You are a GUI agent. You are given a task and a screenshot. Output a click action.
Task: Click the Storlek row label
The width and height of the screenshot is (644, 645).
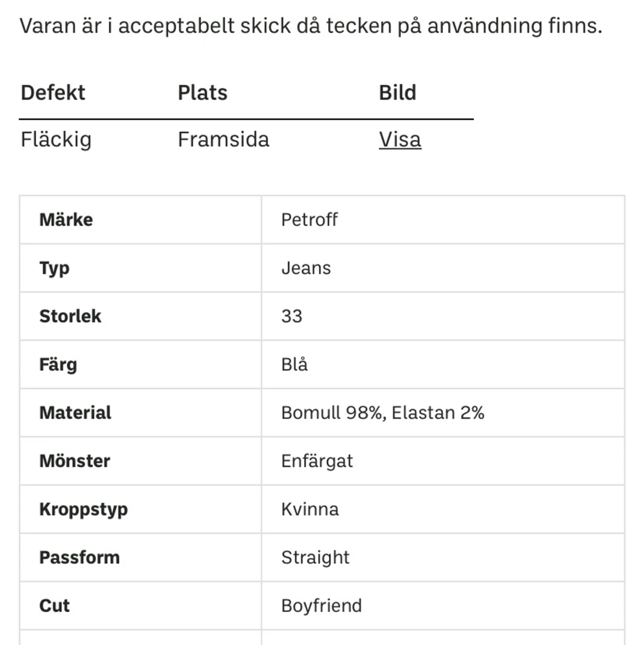click(70, 316)
